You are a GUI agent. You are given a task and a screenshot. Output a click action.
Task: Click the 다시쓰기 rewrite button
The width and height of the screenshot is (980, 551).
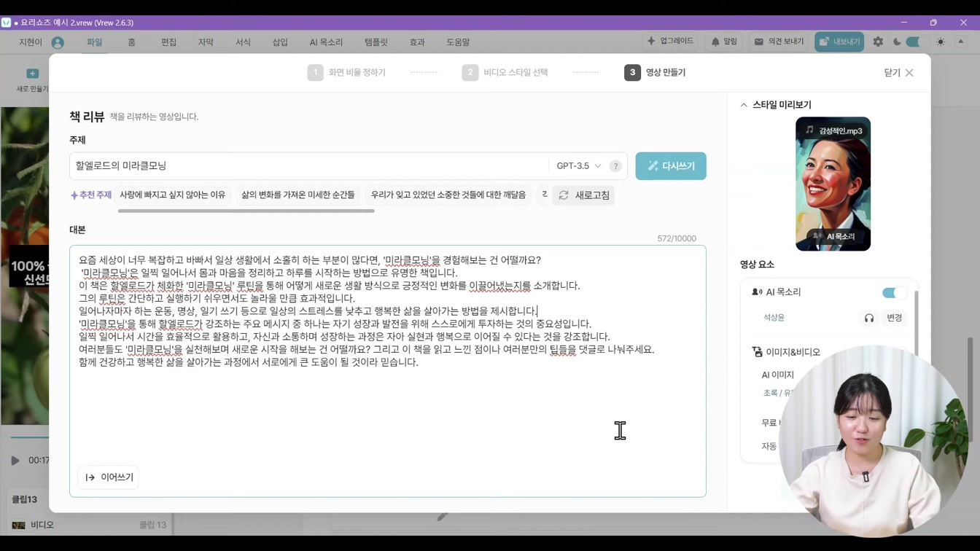click(671, 166)
